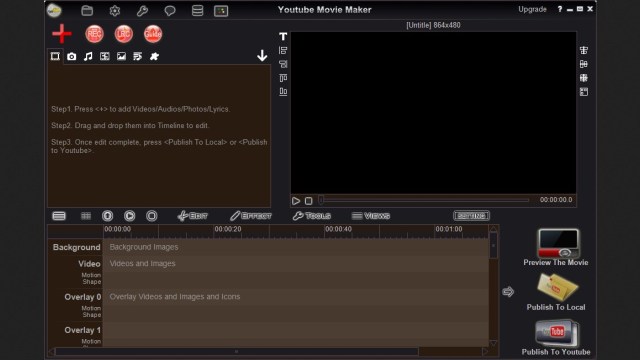
Task: Click center horizontally icon right of preview
Action: [584, 51]
